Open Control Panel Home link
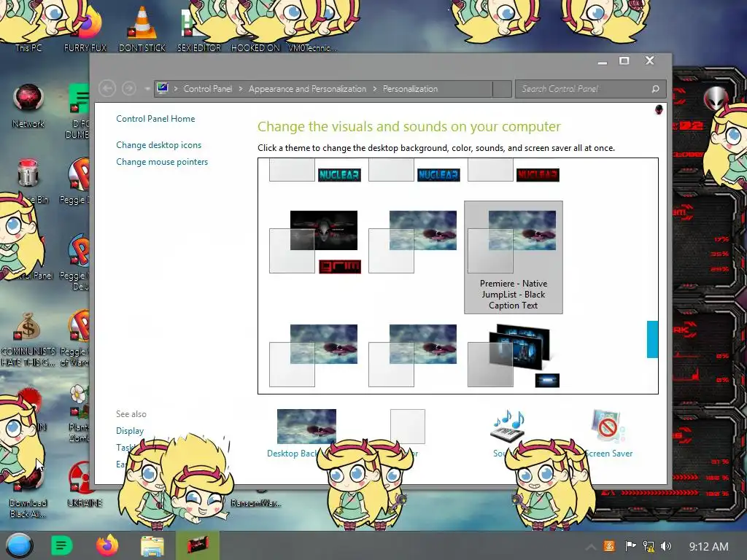This screenshot has height=560, width=747. click(x=155, y=119)
